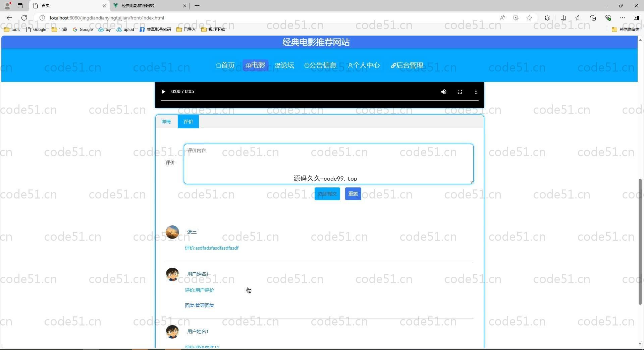Enter video fullscreen mode
This screenshot has height=350, width=644.
pyautogui.click(x=460, y=92)
